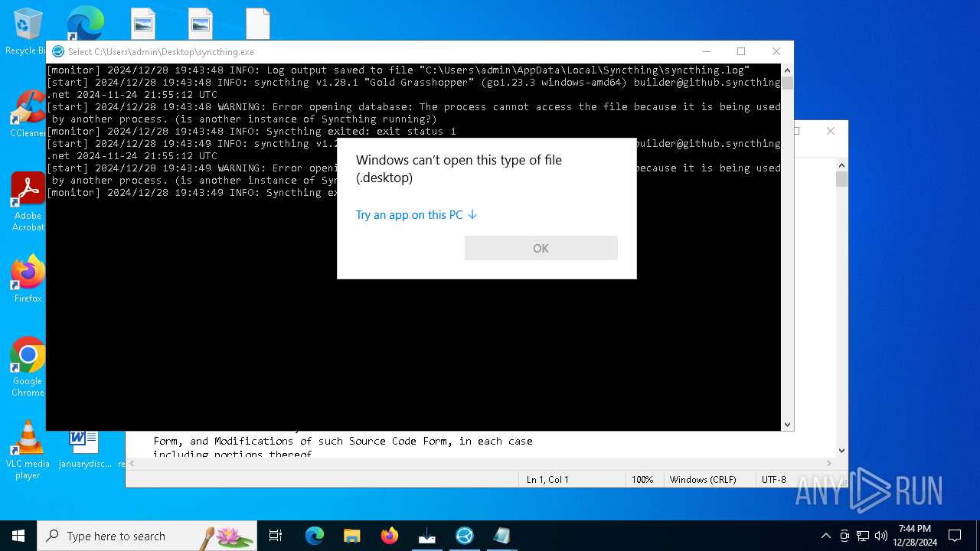Open Edge from the taskbar
The width and height of the screenshot is (980, 551).
tap(315, 536)
